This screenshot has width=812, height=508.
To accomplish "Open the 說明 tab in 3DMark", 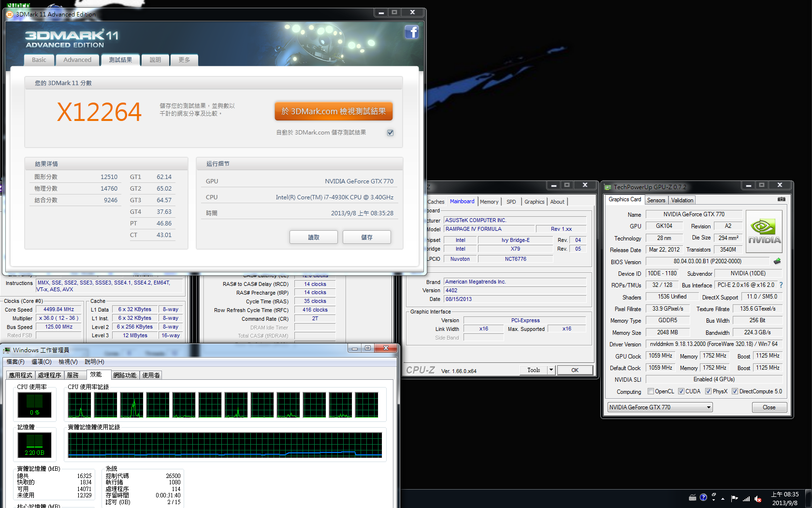I will 155,60.
